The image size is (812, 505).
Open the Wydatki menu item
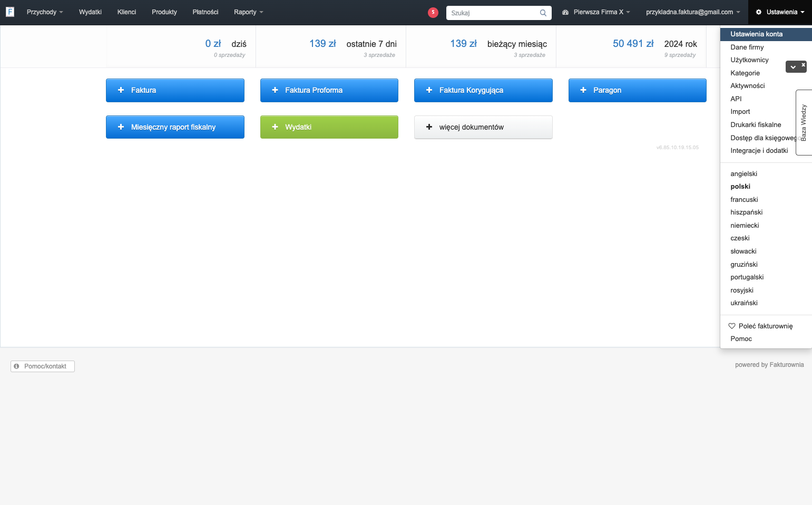click(90, 12)
